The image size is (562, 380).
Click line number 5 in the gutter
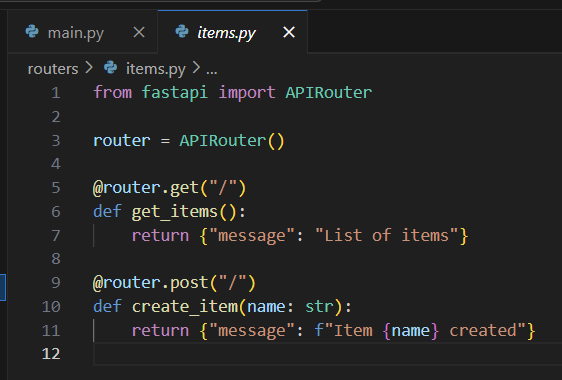coord(56,188)
